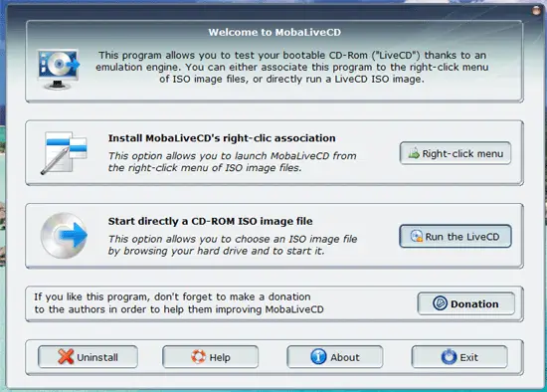Image resolution: width=547 pixels, height=392 pixels.
Task: Close the window with the round top-right button
Action: tap(536, 11)
